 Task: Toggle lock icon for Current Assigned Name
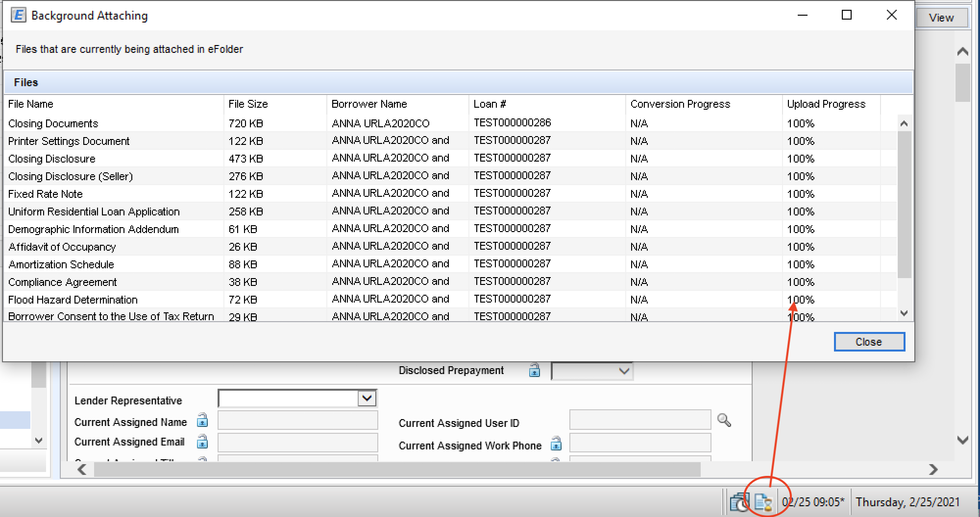coord(202,421)
